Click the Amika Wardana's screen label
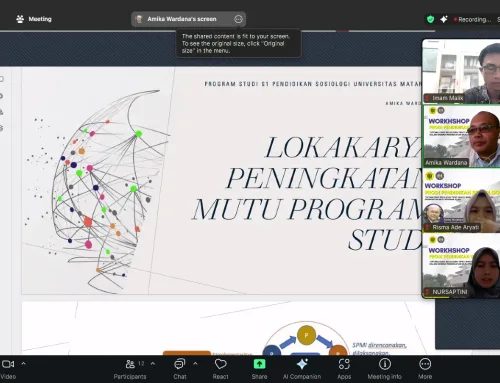500x383 pixels. [x=182, y=19]
